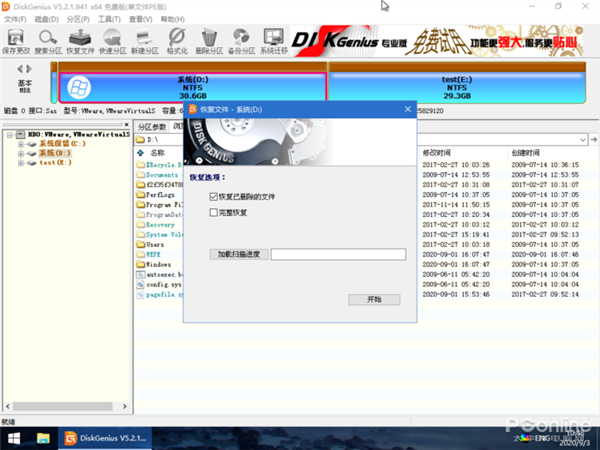Select the 快速分区 (Quick Partition) toolbar icon
This screenshot has width=600, height=450.
click(112, 39)
